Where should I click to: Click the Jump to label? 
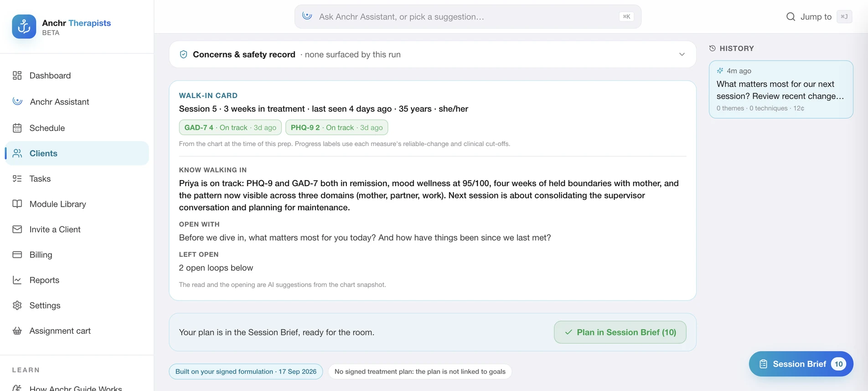[x=816, y=16]
